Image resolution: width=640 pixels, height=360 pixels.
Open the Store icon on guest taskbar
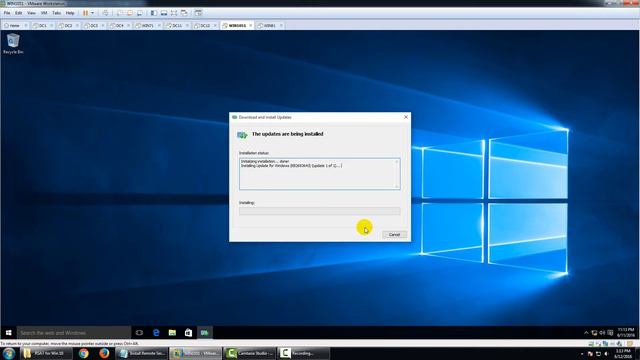pyautogui.click(x=188, y=333)
